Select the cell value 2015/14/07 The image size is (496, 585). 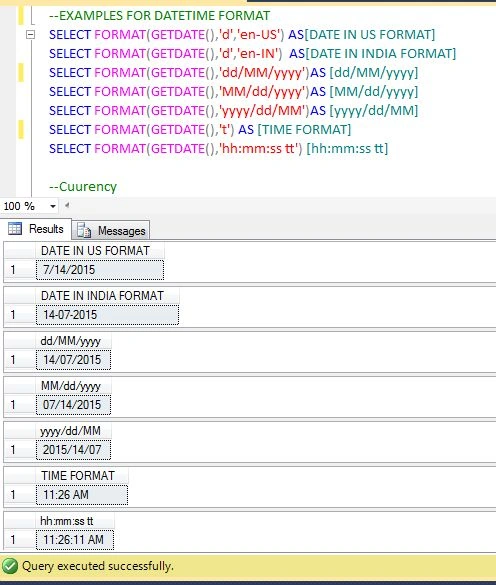[74, 450]
